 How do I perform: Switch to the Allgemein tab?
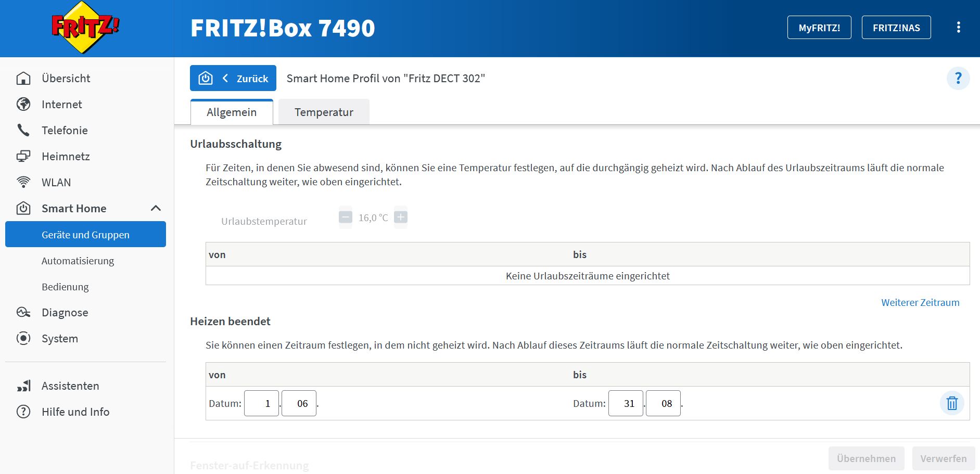click(x=232, y=112)
